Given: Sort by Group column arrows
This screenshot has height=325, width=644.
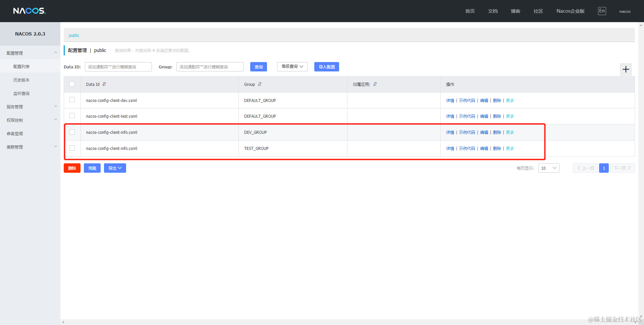Looking at the screenshot, I should [260, 84].
